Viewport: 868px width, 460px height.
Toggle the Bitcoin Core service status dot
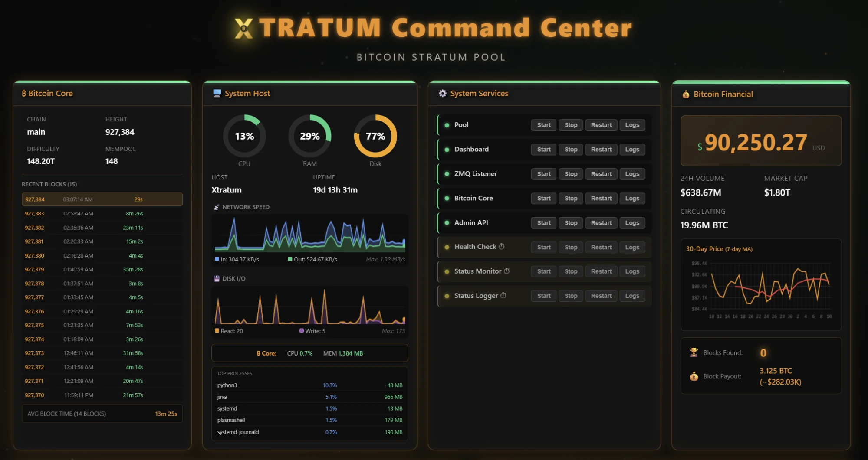coord(447,198)
